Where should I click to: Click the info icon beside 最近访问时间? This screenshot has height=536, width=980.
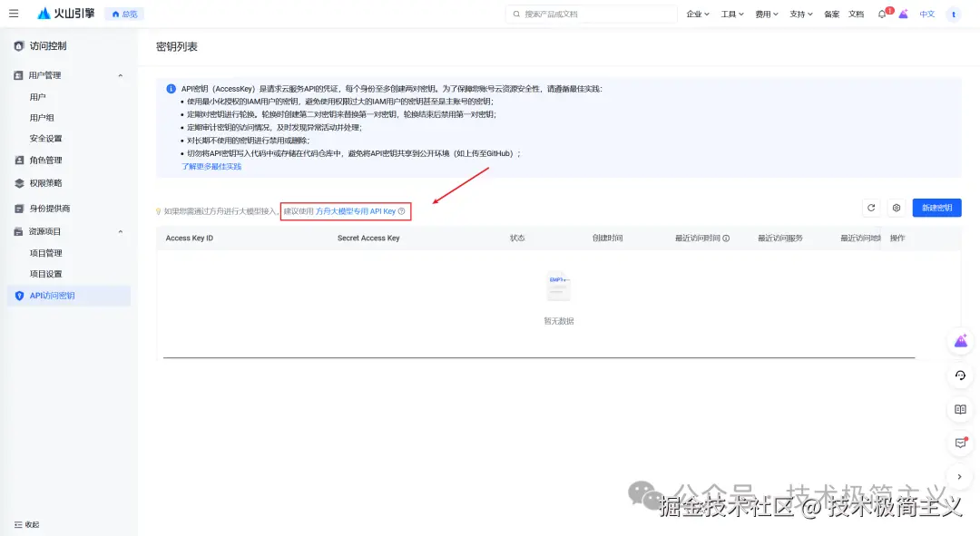[x=726, y=238]
